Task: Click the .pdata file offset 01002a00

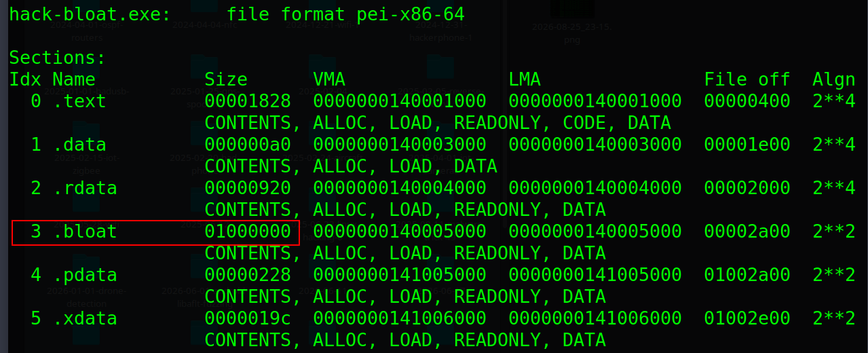Action: [747, 275]
